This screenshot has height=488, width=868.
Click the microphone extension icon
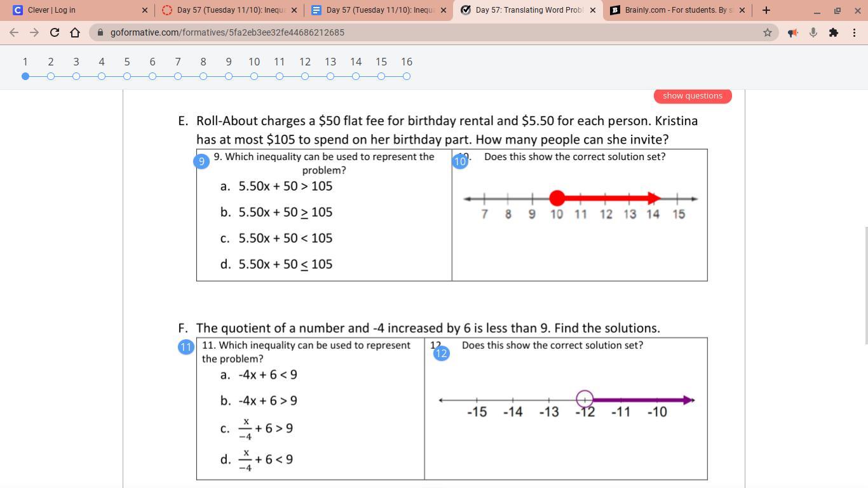coord(813,32)
